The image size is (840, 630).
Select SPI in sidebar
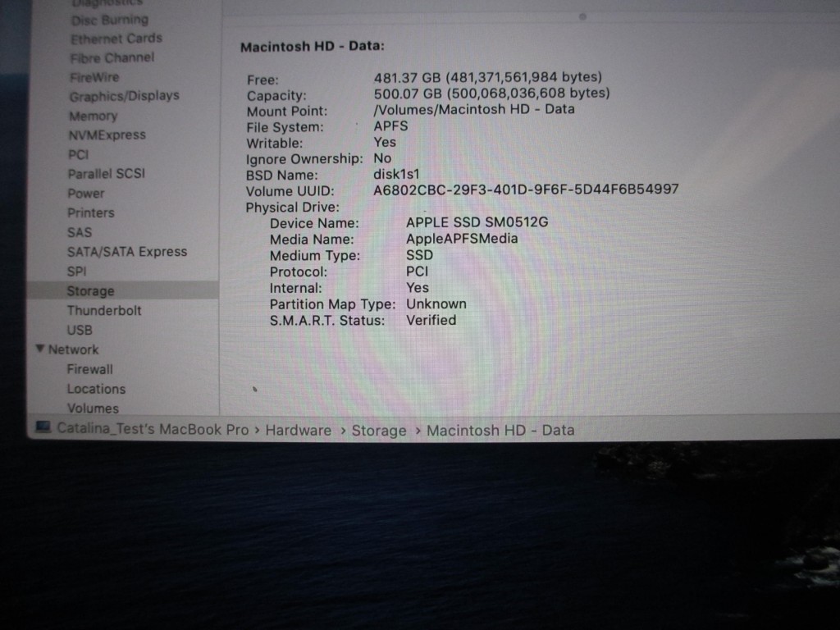click(x=76, y=272)
